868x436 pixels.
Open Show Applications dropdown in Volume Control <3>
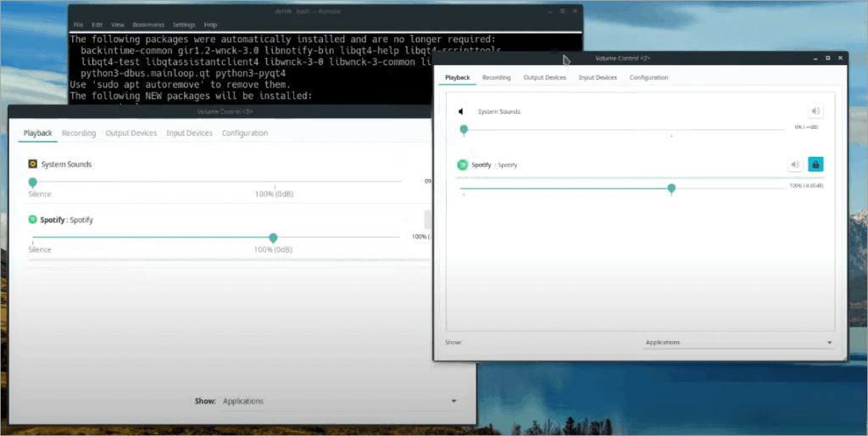340,401
